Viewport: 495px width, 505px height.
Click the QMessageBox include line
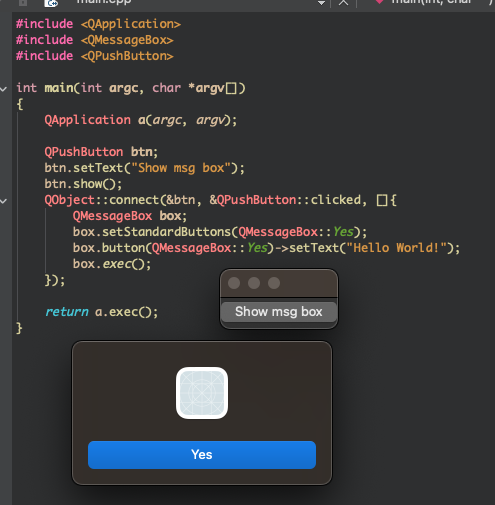[95, 40]
